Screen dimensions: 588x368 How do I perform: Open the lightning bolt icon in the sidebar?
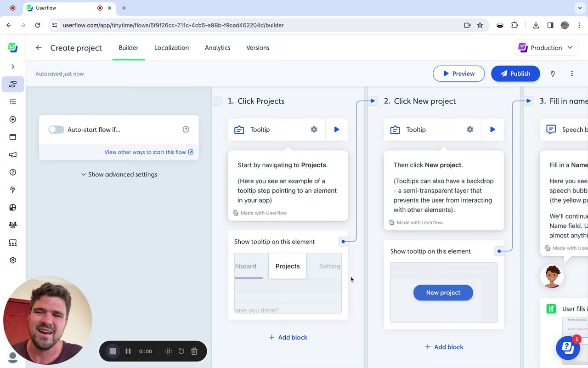click(x=13, y=190)
